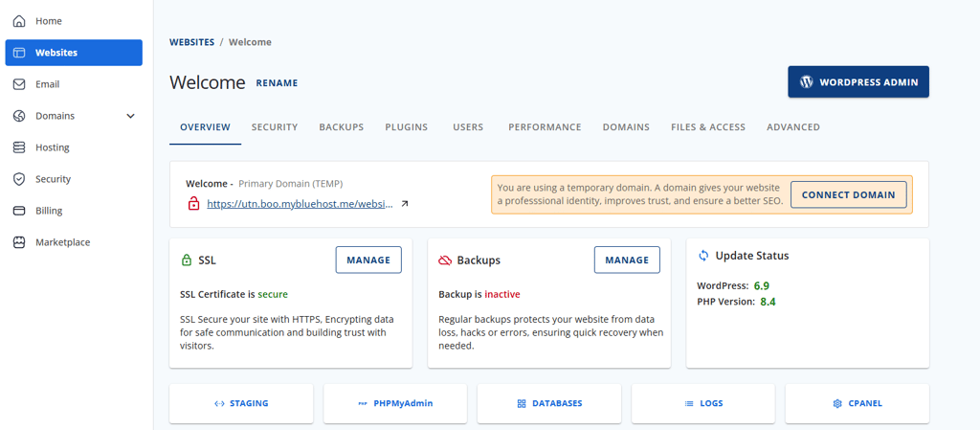
Task: Go to the DOMAINS tab
Action: pyautogui.click(x=626, y=126)
